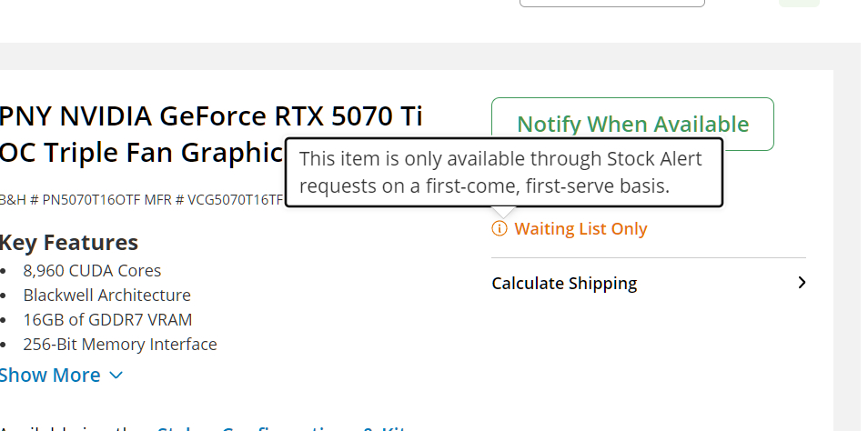The width and height of the screenshot is (868, 431).
Task: Select the 256-Bit Memory Interface feature
Action: click(x=120, y=344)
